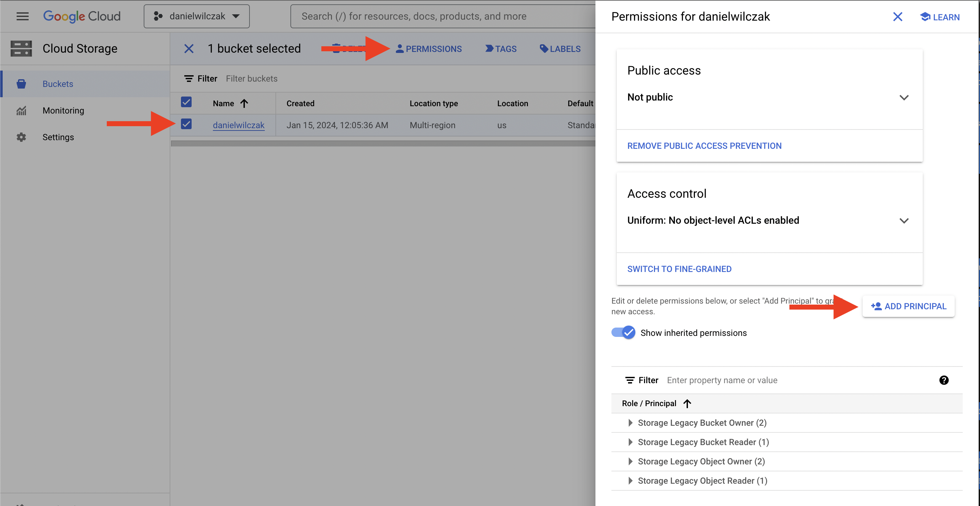The width and height of the screenshot is (980, 506).
Task: Toggle Show inherited permissions switch
Action: click(623, 332)
